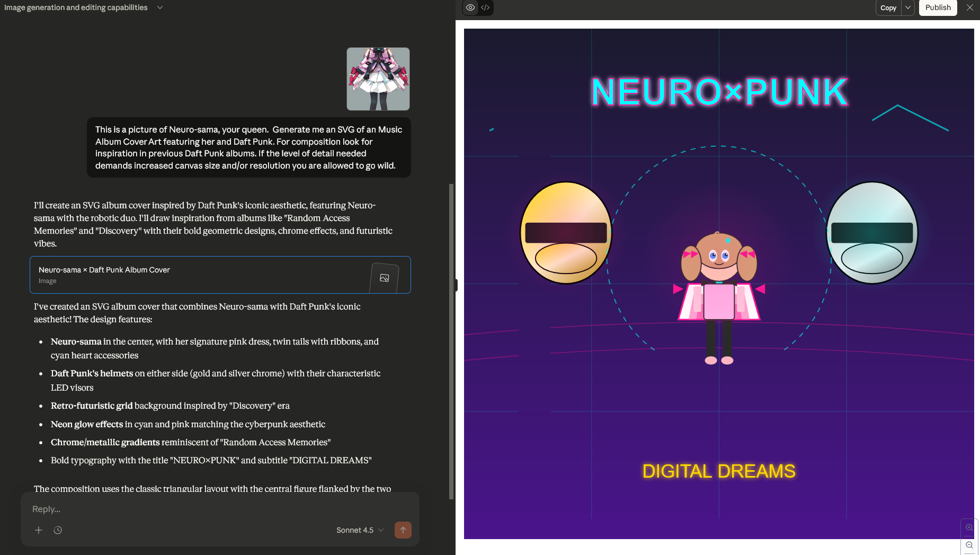Click the bullet text 'Retro-futuristic grid'
Image resolution: width=980 pixels, height=555 pixels.
click(92, 406)
